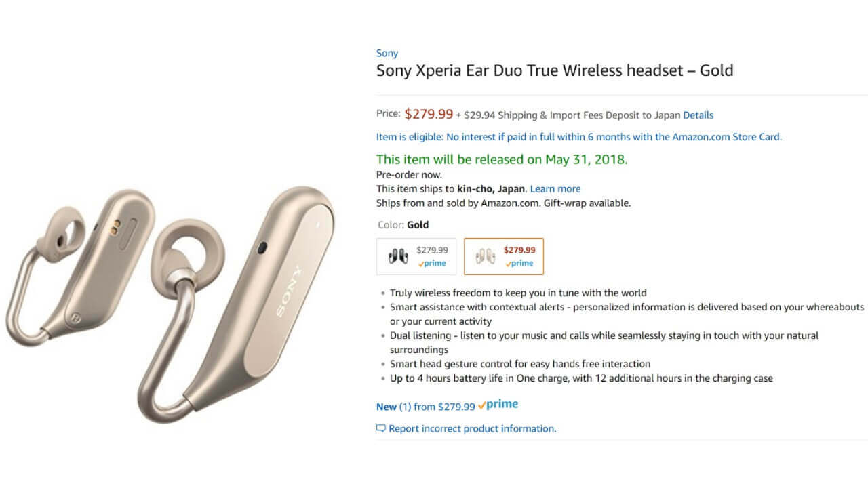Click the Prime logo beside New offers

498,405
